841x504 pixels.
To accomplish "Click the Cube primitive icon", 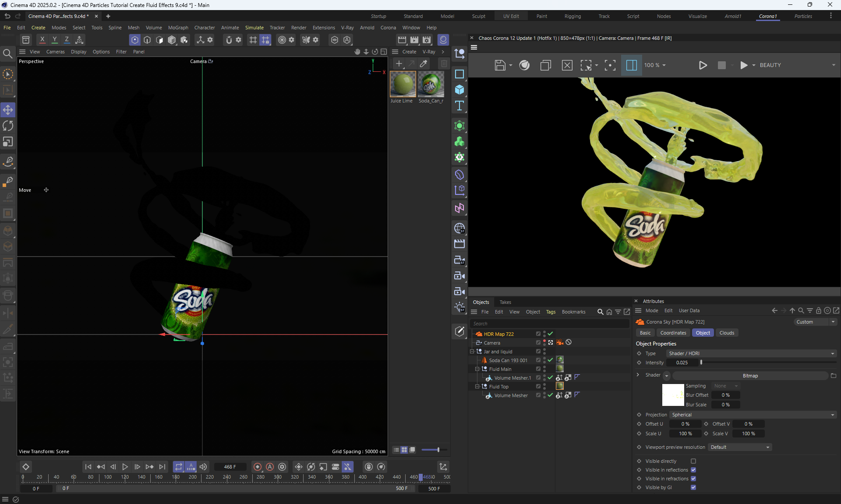I will point(459,90).
